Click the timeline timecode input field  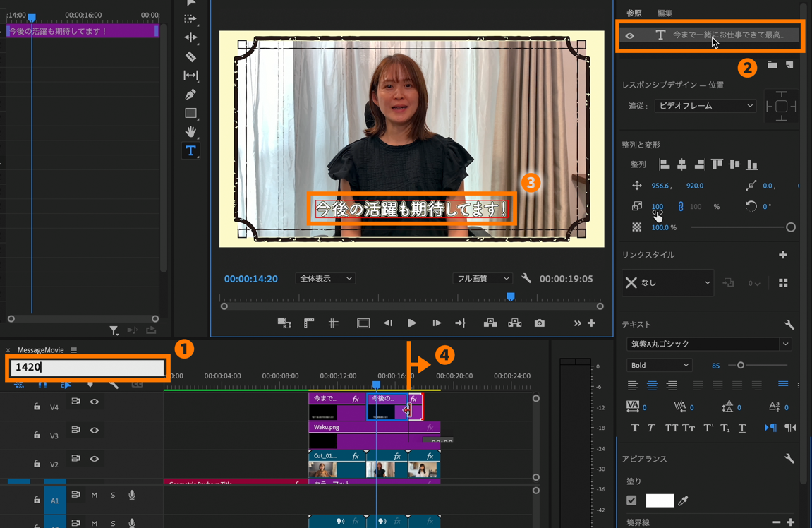click(x=87, y=367)
